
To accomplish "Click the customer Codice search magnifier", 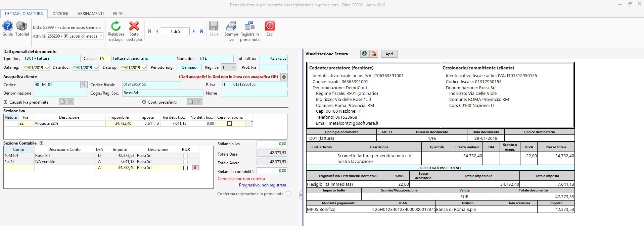I will point(84,85).
